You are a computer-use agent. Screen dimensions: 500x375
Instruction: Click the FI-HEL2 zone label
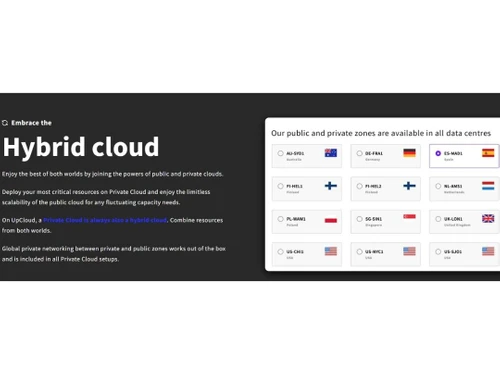pyautogui.click(x=373, y=186)
